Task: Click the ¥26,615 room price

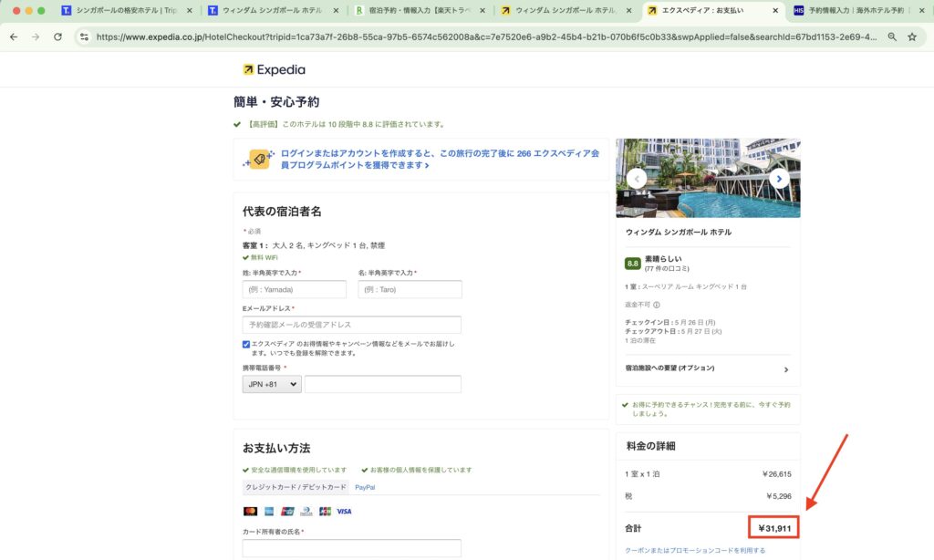Action: [777, 474]
